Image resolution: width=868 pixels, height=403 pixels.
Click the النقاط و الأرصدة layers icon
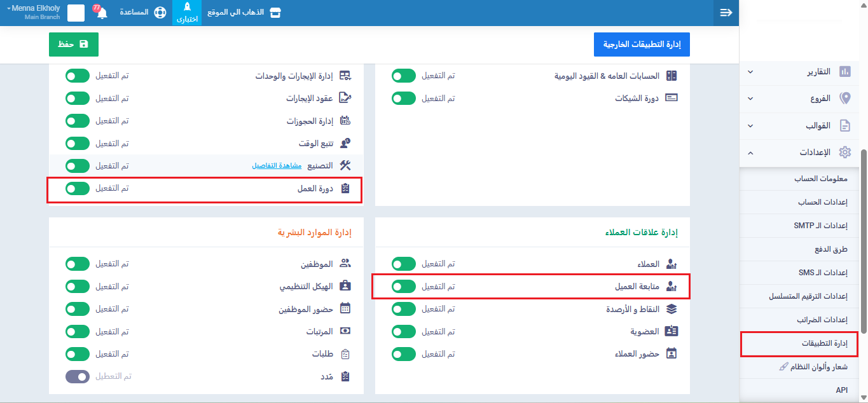pyautogui.click(x=672, y=309)
